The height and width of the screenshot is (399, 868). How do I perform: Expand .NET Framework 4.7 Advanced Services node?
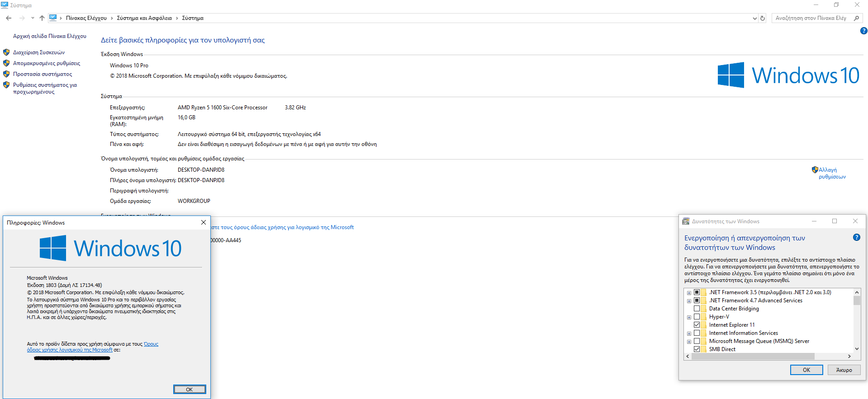point(689,301)
